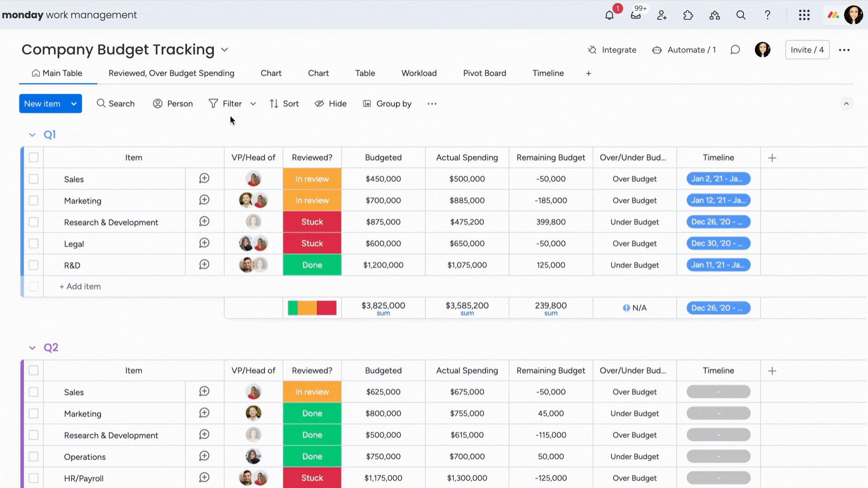Open the Workload view tab
This screenshot has height=488, width=868.
click(419, 73)
